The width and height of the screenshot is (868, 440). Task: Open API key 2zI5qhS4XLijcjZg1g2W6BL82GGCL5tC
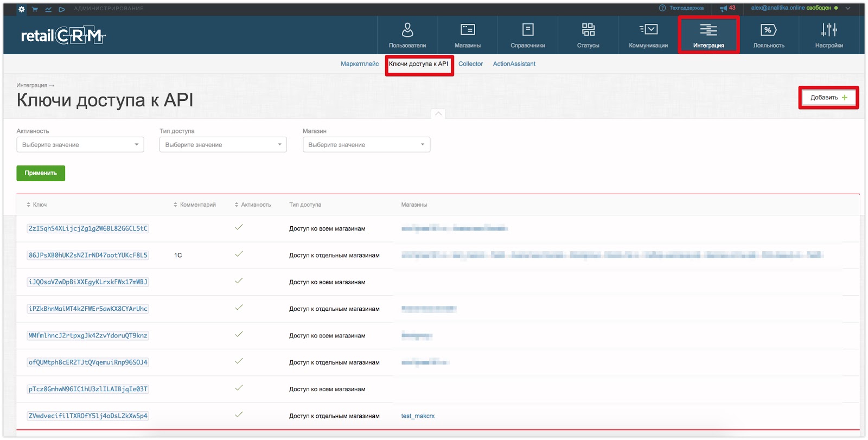point(88,228)
